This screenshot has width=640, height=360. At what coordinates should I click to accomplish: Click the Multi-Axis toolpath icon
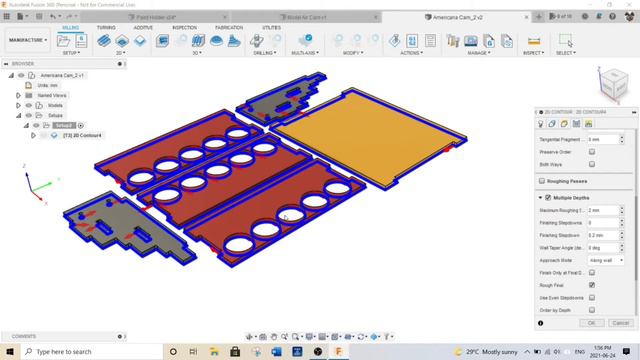pyautogui.click(x=306, y=40)
